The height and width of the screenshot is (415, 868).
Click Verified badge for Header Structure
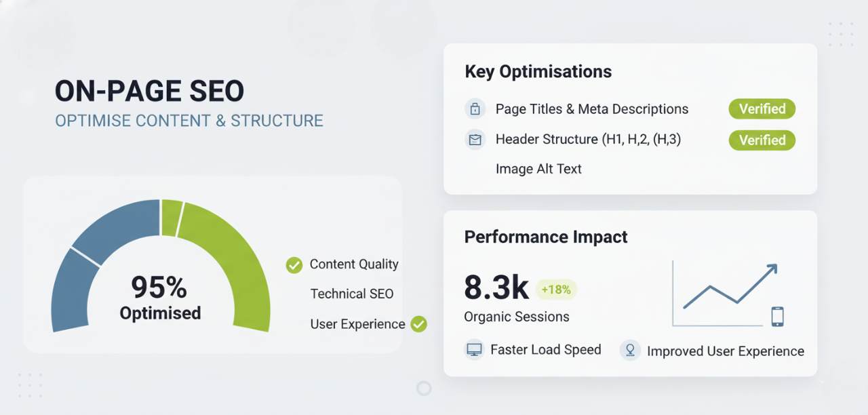[762, 140]
